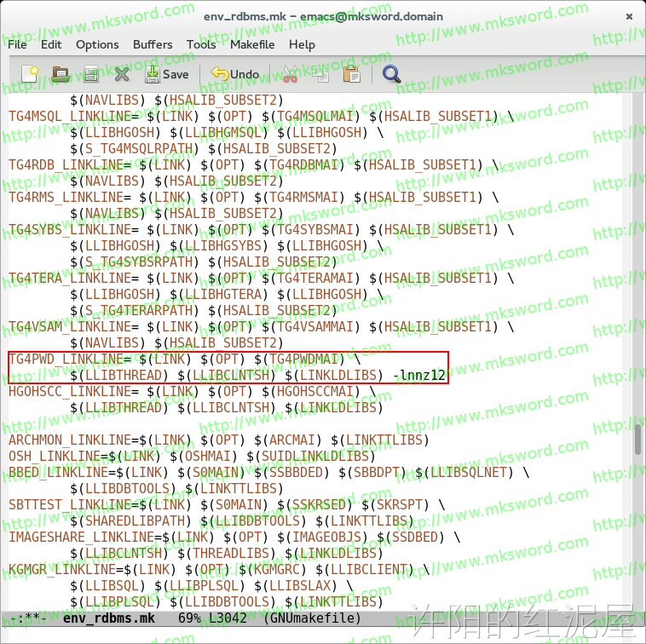Open the Options menu

(97, 44)
